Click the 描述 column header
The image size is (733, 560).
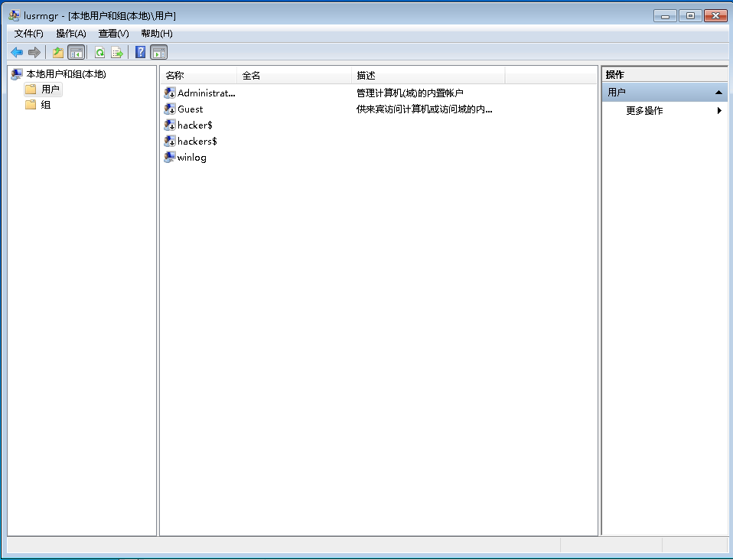[x=427, y=75]
